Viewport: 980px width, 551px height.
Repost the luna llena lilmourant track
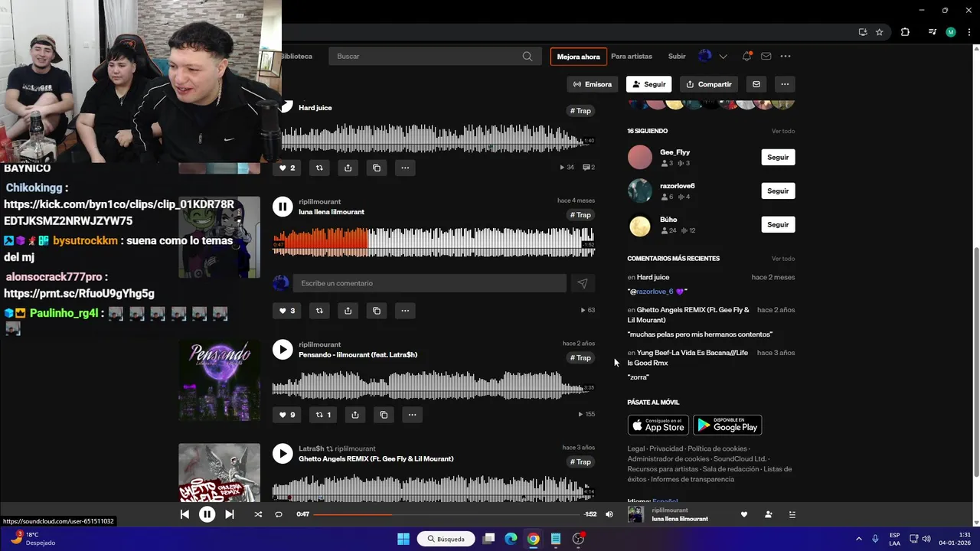point(319,311)
